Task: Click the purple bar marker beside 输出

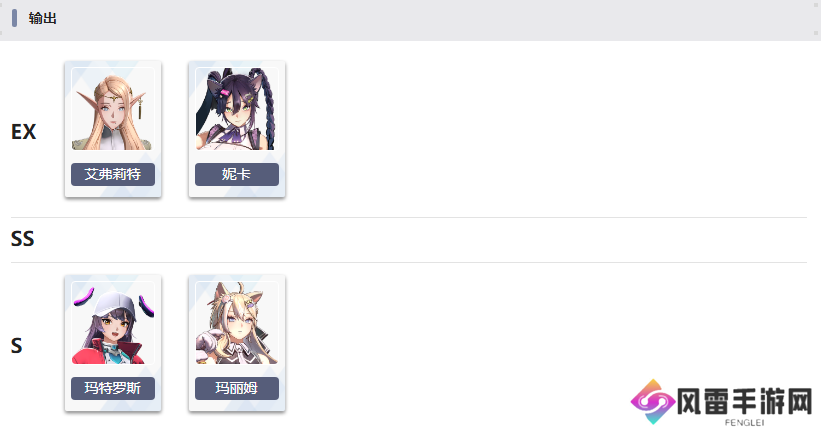Action: tap(15, 18)
